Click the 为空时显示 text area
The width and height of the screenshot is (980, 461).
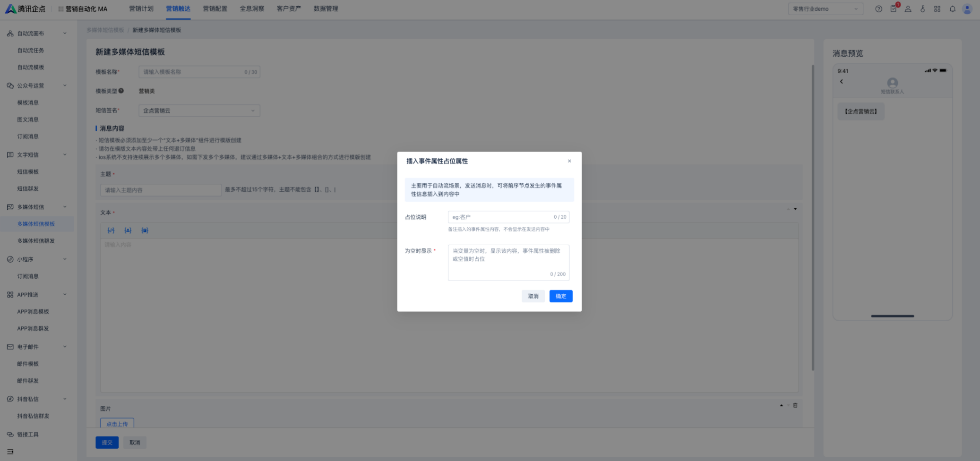coord(508,263)
